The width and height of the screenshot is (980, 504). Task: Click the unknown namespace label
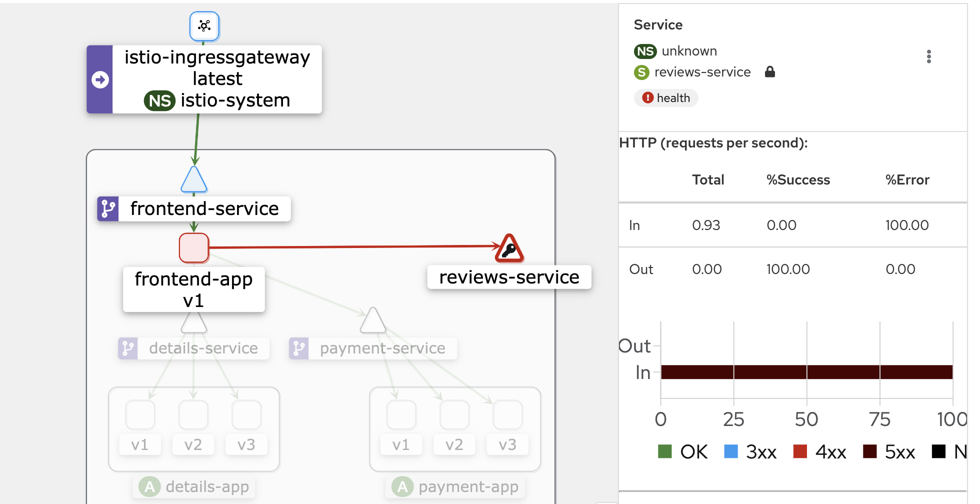[x=689, y=51]
